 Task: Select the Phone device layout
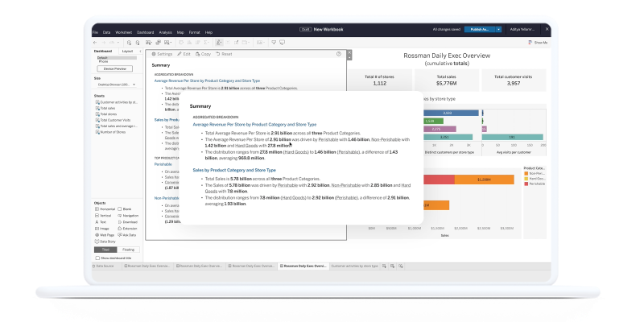(103, 62)
